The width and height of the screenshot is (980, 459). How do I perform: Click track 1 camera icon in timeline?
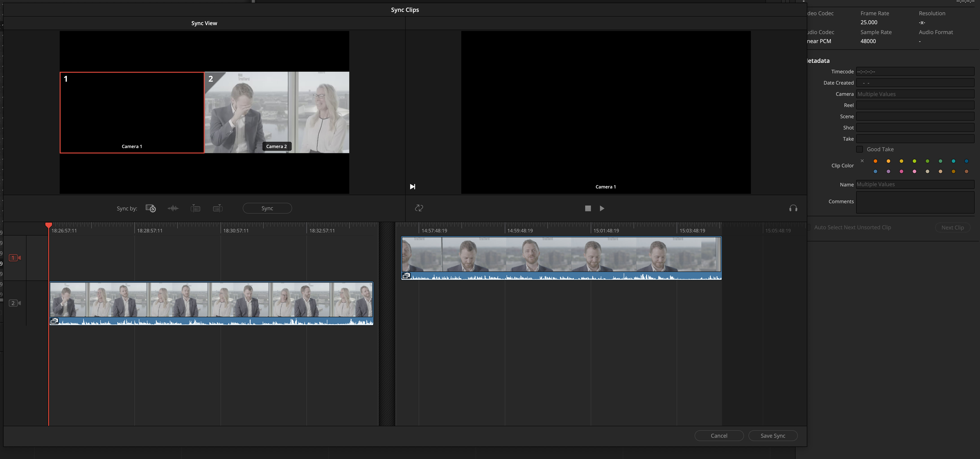click(15, 258)
